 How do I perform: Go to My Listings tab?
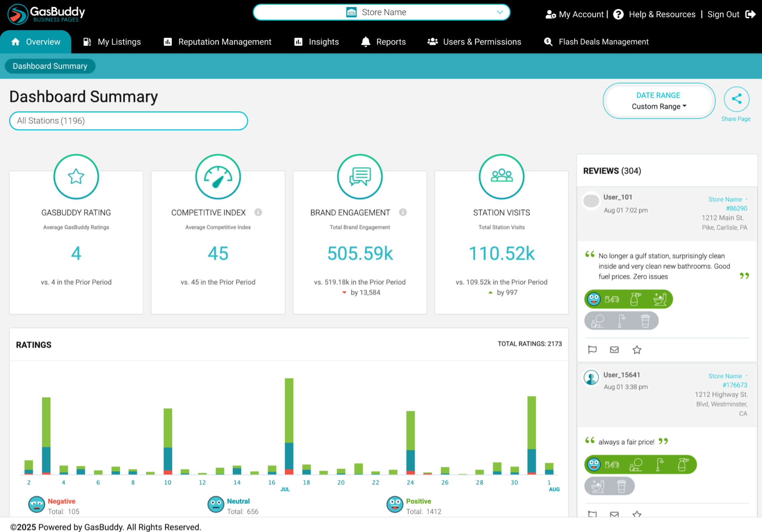click(112, 42)
